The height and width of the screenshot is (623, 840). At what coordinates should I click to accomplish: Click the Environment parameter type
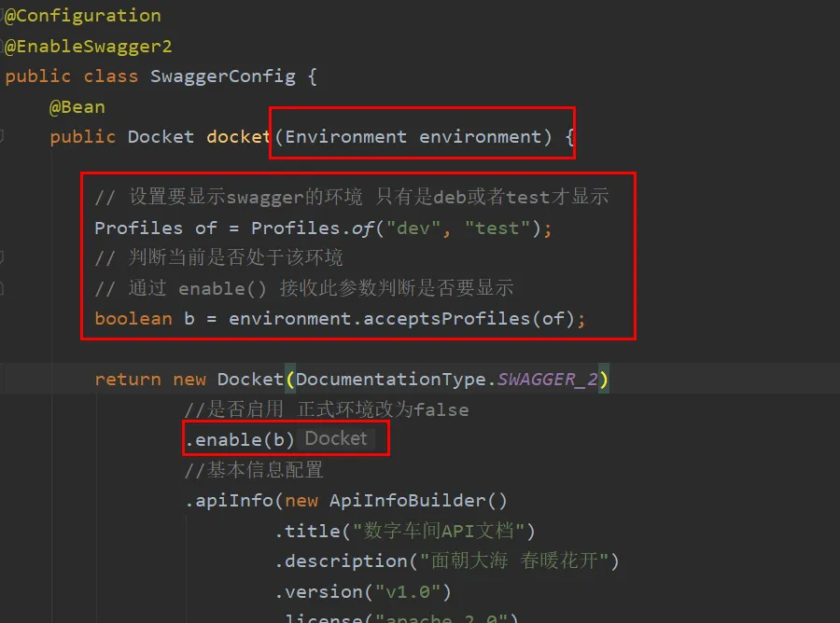345,137
